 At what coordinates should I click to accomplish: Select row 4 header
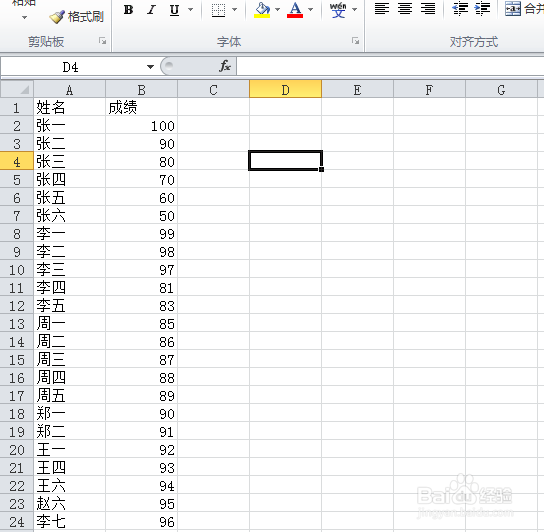(x=17, y=161)
